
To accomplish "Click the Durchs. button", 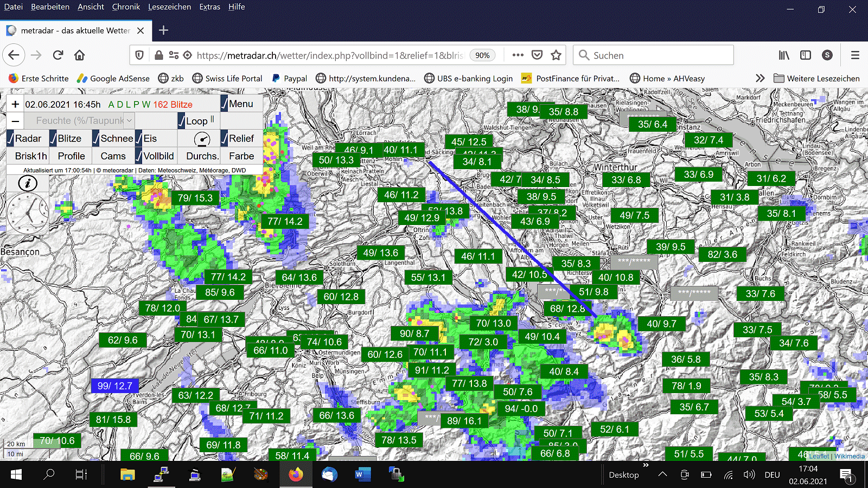I will [x=202, y=156].
